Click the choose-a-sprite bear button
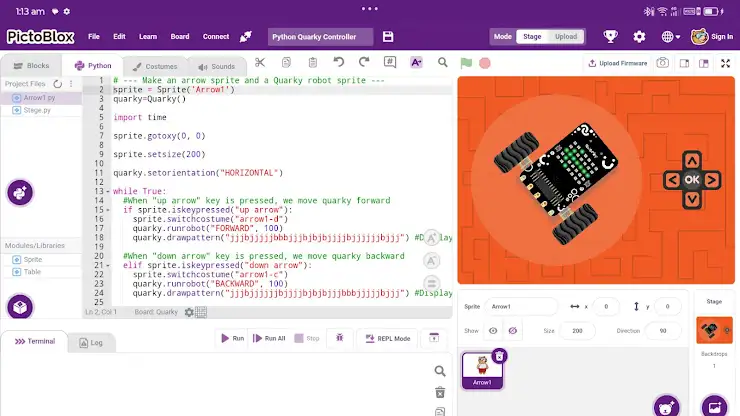The image size is (740, 416). (666, 406)
